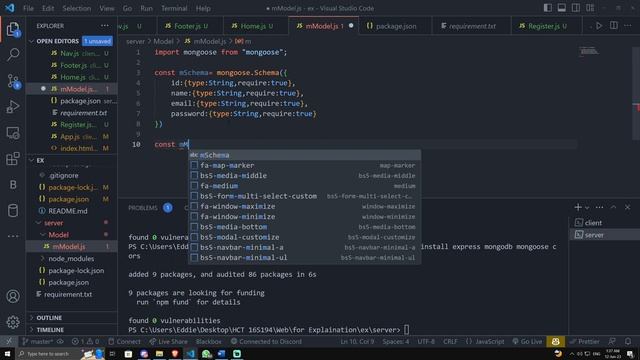The width and height of the screenshot is (640, 360).
Task: Select bs5-modal-customize suggestion
Action: click(304, 237)
